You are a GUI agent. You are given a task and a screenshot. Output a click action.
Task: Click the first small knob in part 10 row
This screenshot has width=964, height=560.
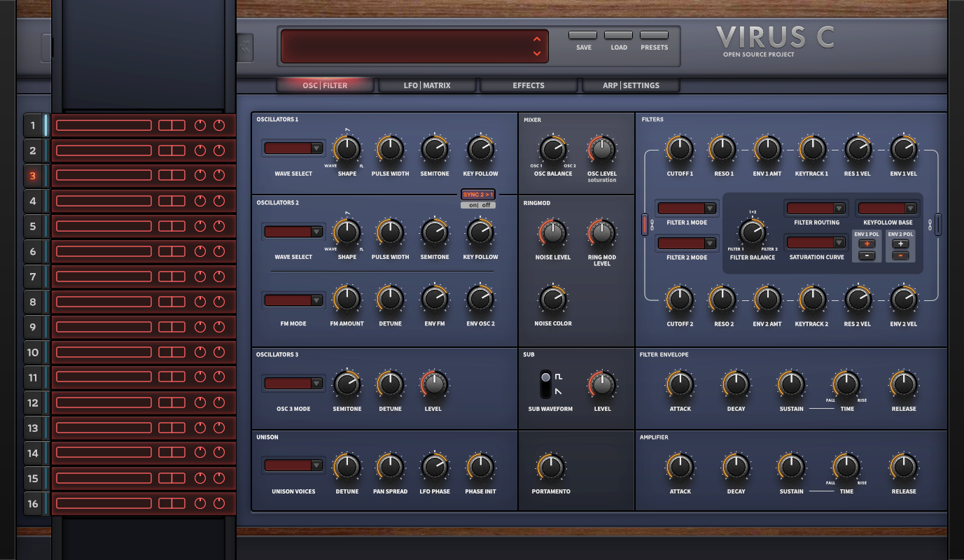[x=200, y=353]
